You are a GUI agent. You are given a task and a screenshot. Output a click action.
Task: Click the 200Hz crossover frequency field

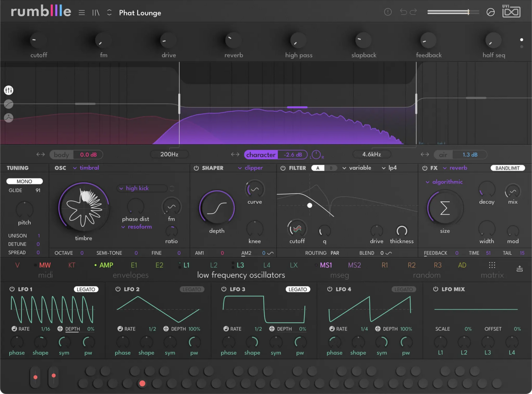[169, 154]
